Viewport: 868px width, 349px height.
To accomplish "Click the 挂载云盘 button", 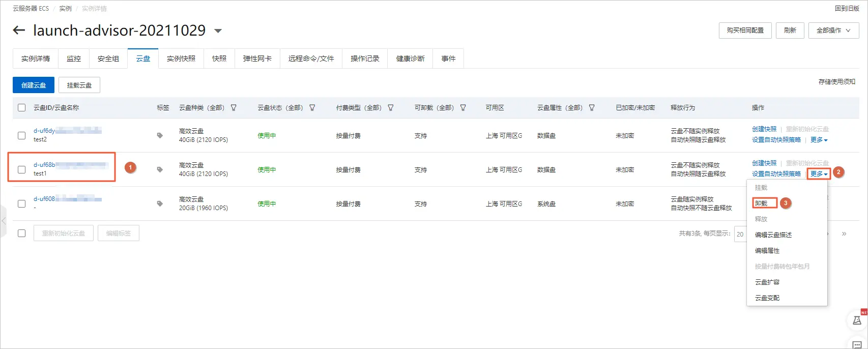I will (79, 85).
